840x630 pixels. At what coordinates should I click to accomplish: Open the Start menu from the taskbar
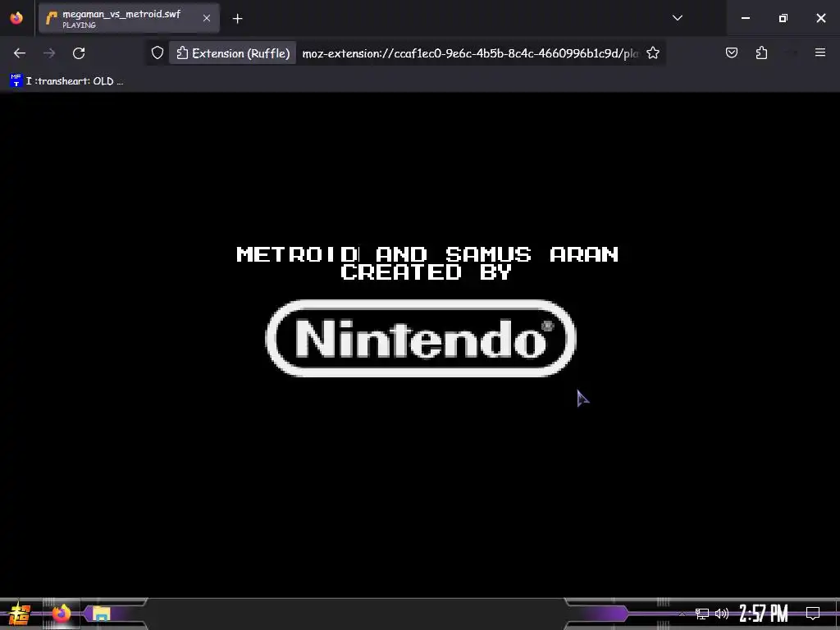[20, 614]
